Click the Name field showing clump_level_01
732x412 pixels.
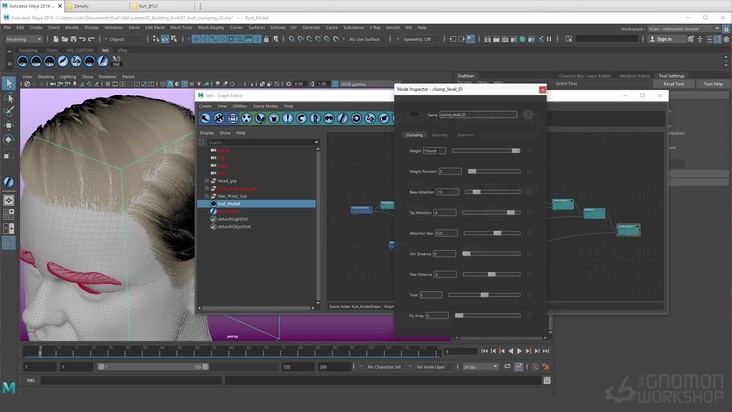click(x=477, y=115)
